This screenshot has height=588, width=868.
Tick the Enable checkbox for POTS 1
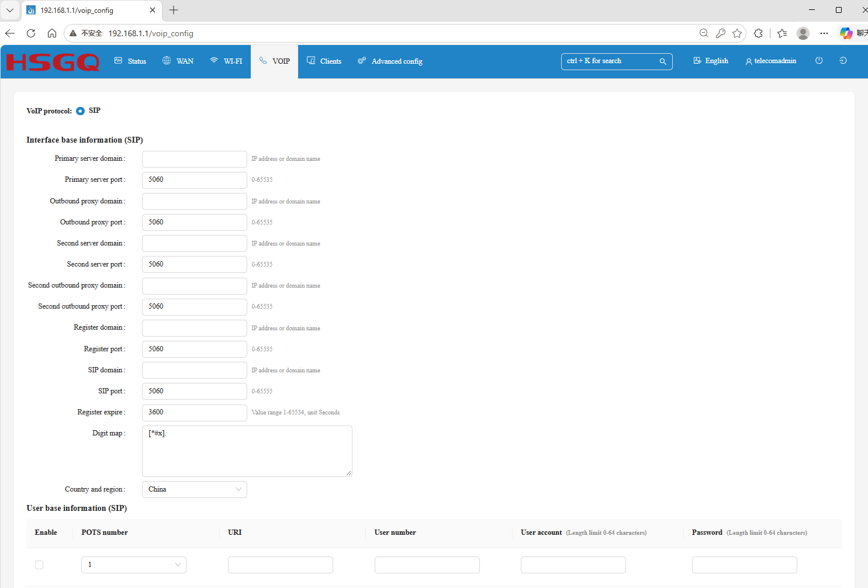point(39,565)
